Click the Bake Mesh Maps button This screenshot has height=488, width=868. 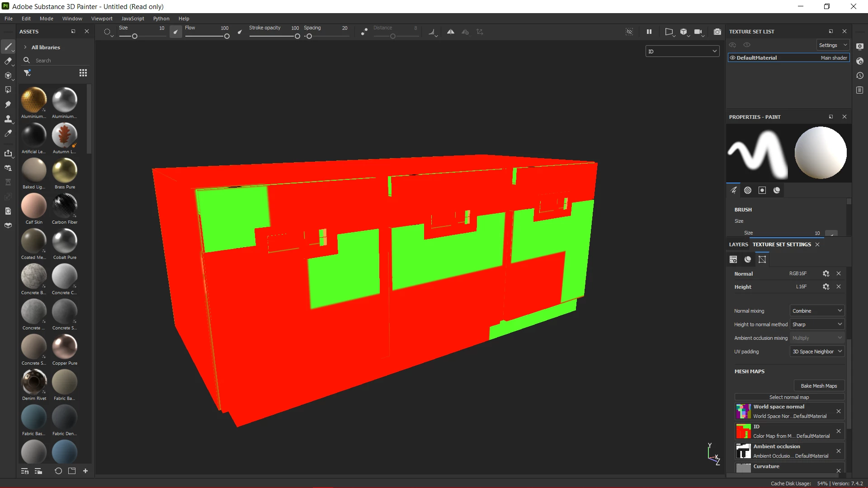point(819,386)
